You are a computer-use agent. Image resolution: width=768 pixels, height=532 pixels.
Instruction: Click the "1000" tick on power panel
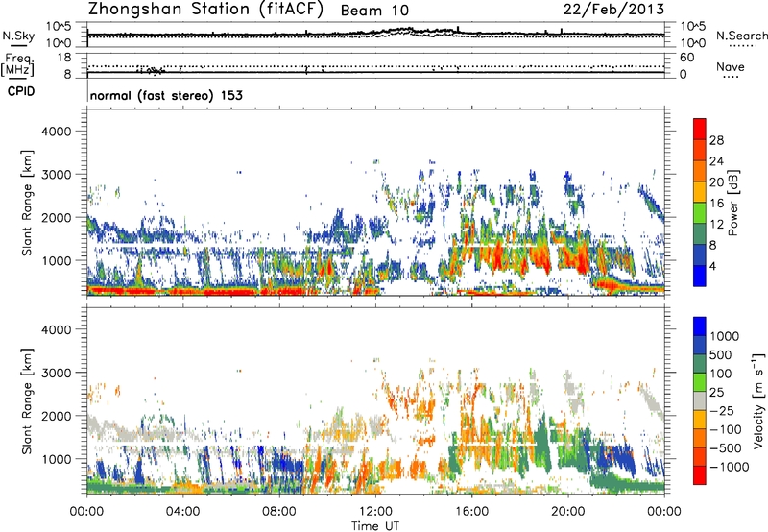[x=56, y=260]
